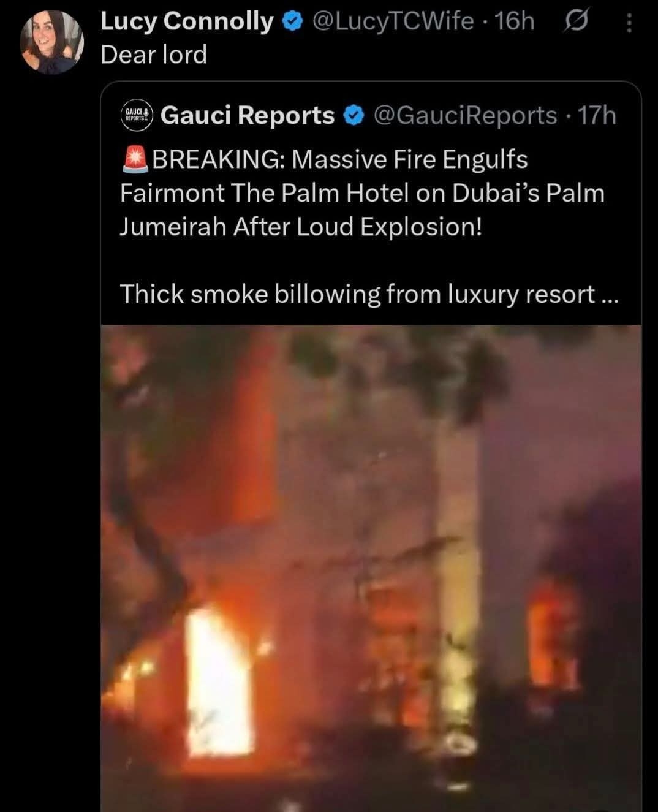Click Lucy Connolly's blue verified badge
This screenshot has height=812, width=658.
[292, 21]
